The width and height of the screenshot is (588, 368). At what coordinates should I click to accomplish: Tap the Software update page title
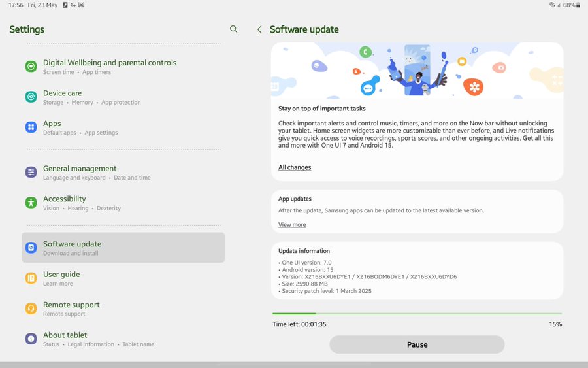click(304, 29)
